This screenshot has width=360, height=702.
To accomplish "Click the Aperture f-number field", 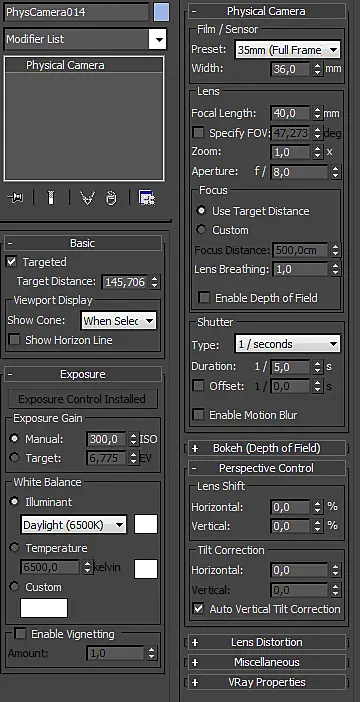I will [x=299, y=172].
